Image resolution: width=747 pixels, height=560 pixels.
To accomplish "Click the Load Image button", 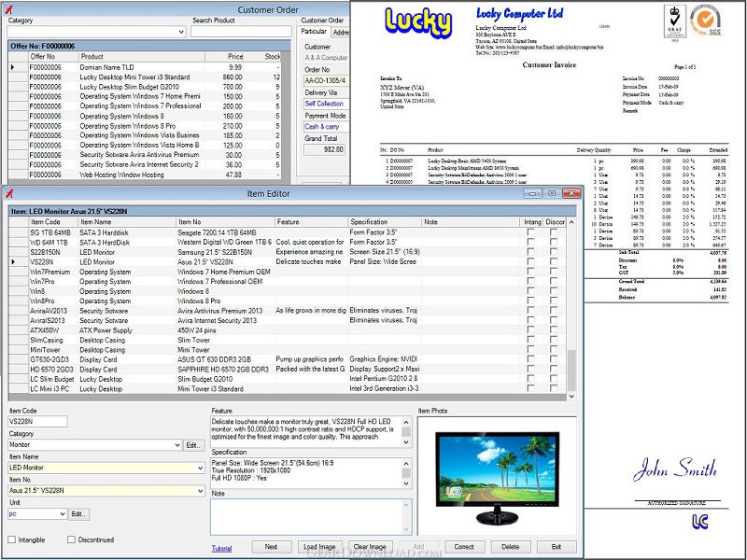I will point(319,547).
